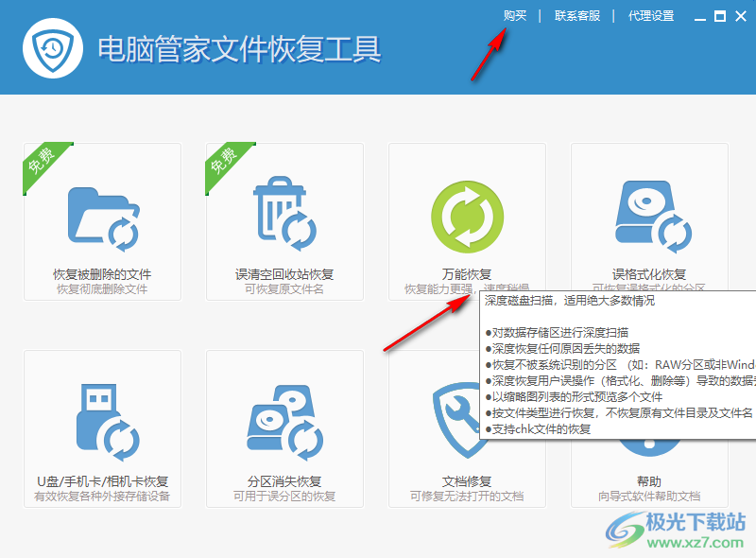This screenshot has width=756, height=558.
Task: Click 可恢复原文件名 subtitle
Action: point(284,289)
